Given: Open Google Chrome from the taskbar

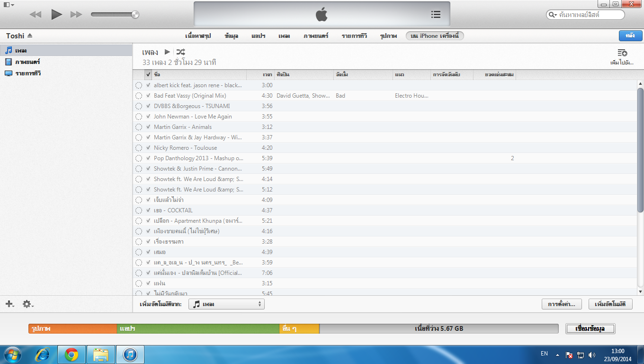Looking at the screenshot, I should tap(72, 355).
